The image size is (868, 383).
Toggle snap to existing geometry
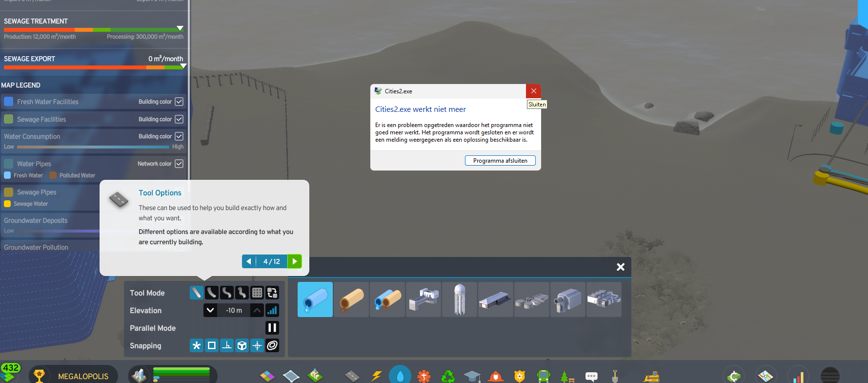point(212,345)
